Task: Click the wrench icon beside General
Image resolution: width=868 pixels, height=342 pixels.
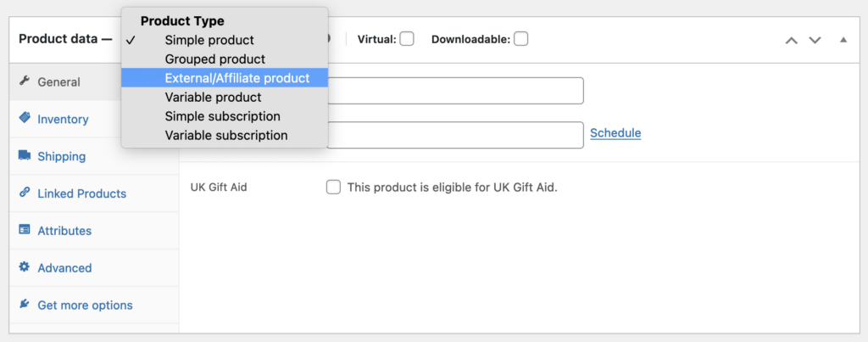Action: coord(24,81)
